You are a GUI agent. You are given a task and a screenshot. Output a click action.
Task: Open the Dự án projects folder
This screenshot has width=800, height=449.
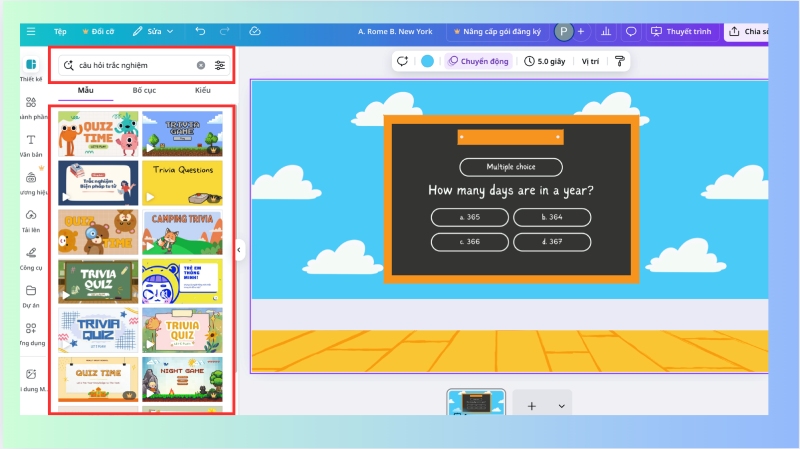point(31,295)
